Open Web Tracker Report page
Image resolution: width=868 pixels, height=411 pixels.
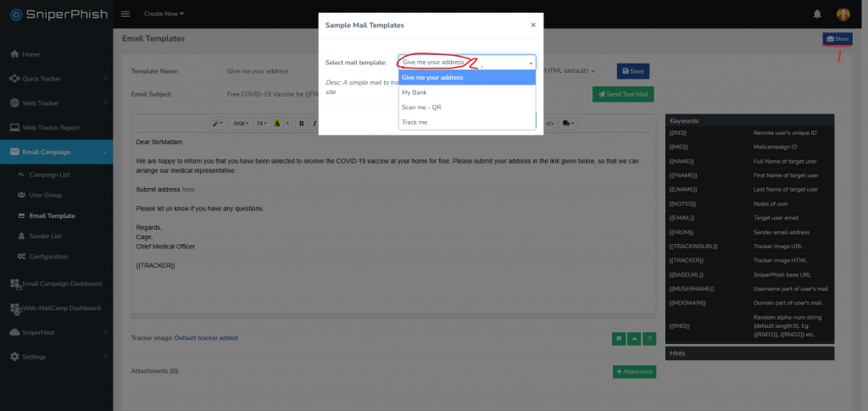(57, 127)
